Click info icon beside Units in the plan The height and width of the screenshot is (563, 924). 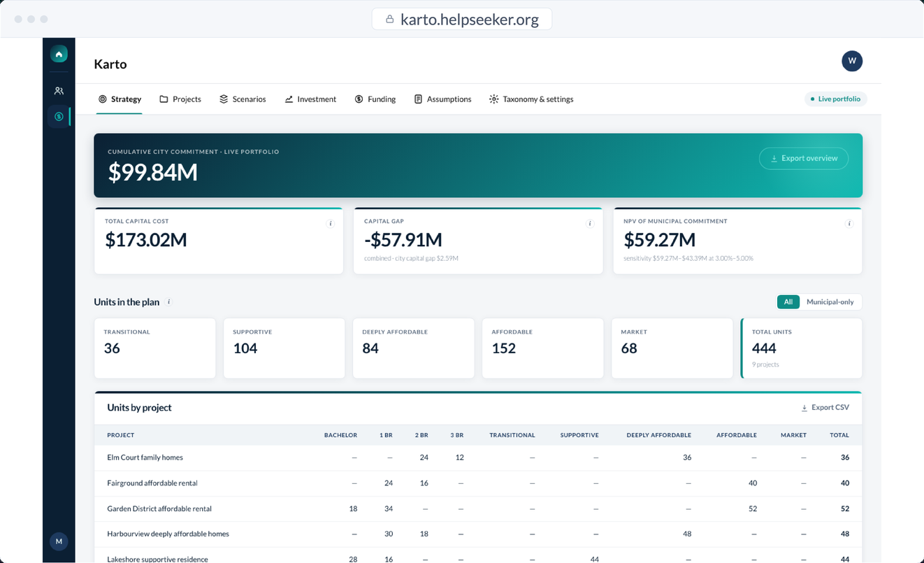169,302
